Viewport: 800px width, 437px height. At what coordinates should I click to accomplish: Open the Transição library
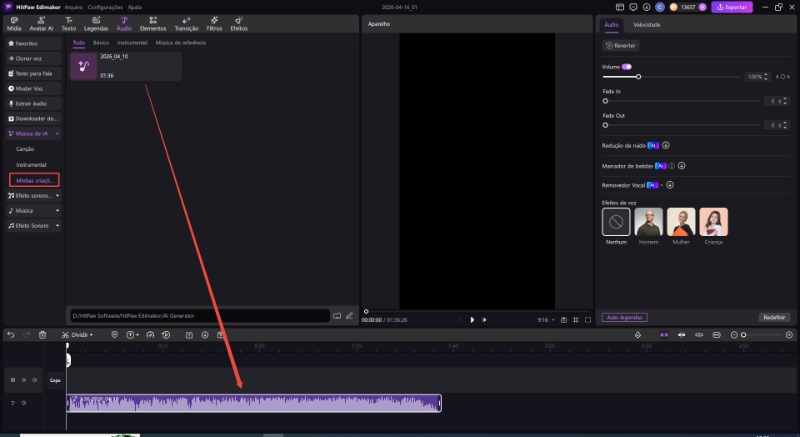pyautogui.click(x=186, y=24)
